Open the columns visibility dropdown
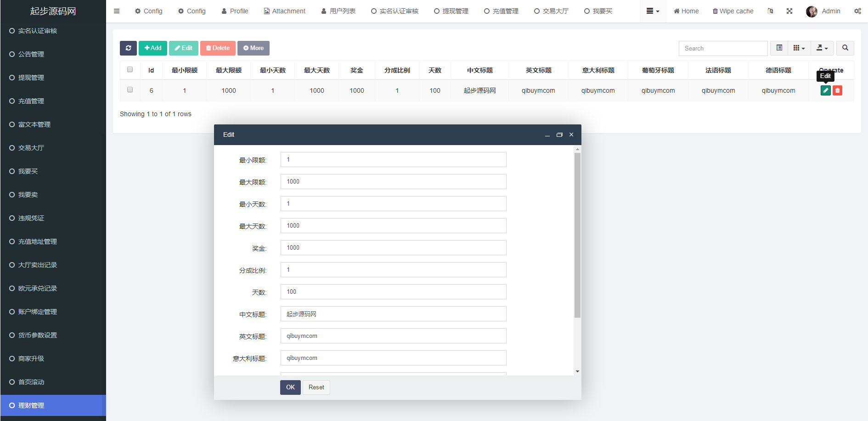Viewport: 868px width, 421px height. coord(799,48)
